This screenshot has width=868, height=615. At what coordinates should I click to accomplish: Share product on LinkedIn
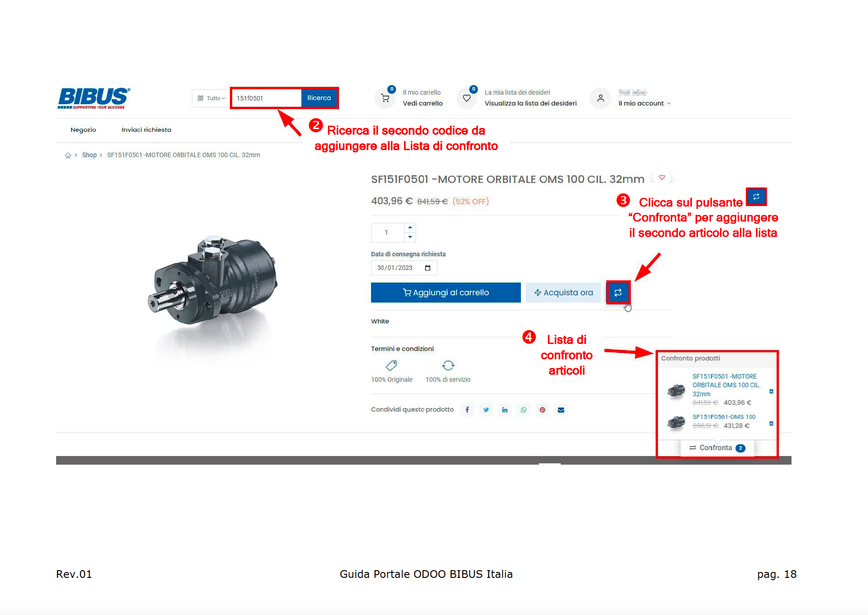click(505, 410)
